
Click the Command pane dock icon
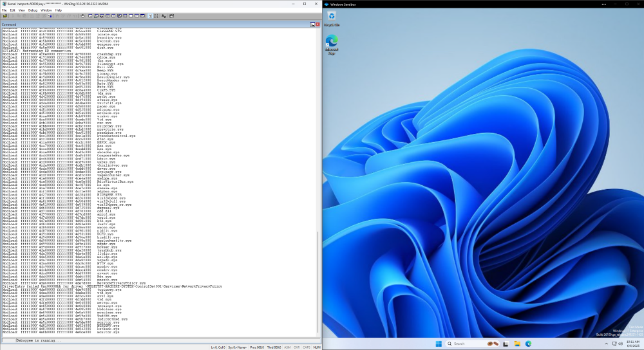point(312,24)
